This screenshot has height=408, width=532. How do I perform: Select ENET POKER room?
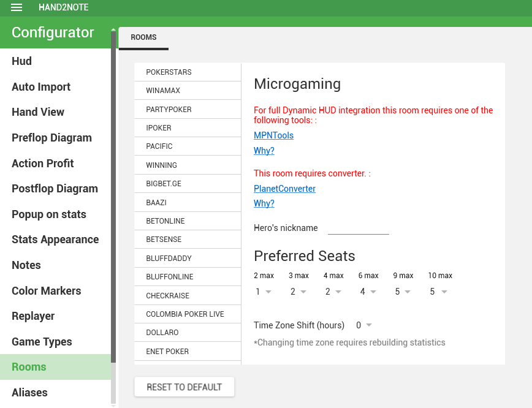pyautogui.click(x=188, y=352)
